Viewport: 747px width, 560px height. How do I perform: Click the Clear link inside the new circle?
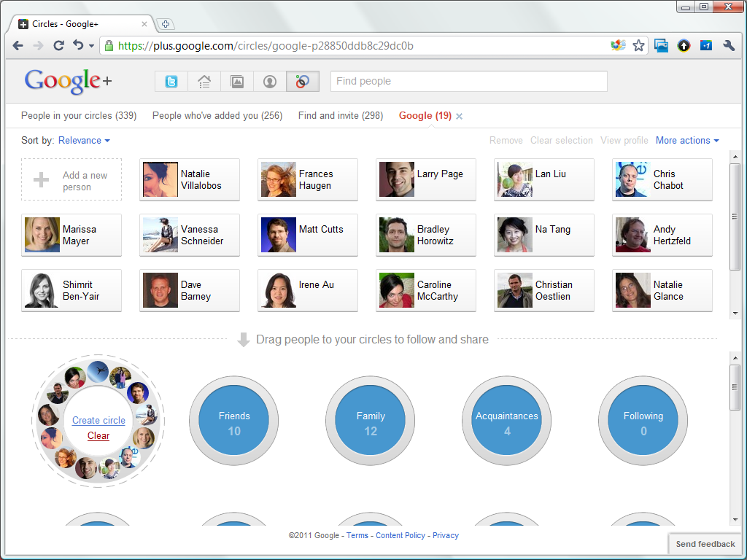98,435
